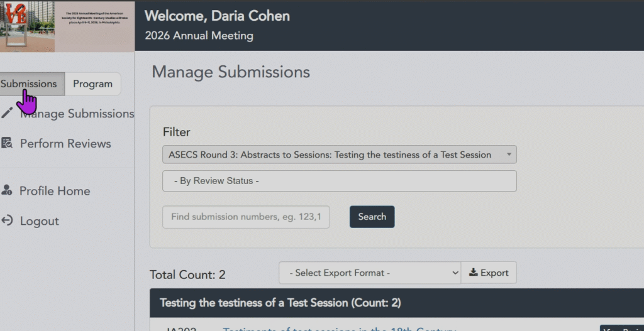644x331 pixels.
Task: Click the Logout arrow icon
Action: (x=7, y=220)
